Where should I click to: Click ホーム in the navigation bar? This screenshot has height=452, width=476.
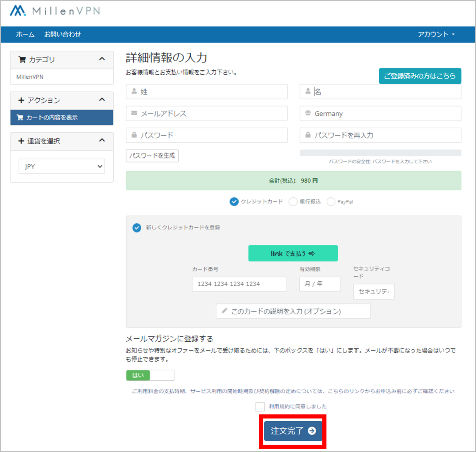tap(25, 34)
